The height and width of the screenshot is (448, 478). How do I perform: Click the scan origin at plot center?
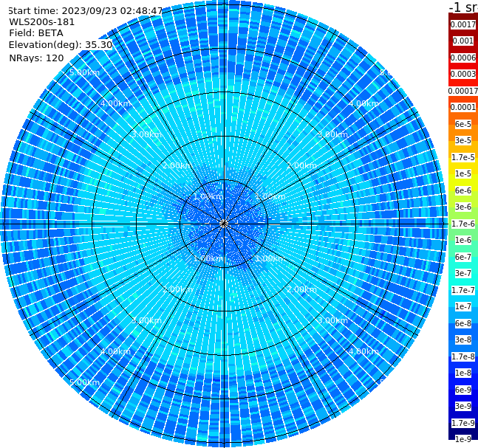pos(224,224)
